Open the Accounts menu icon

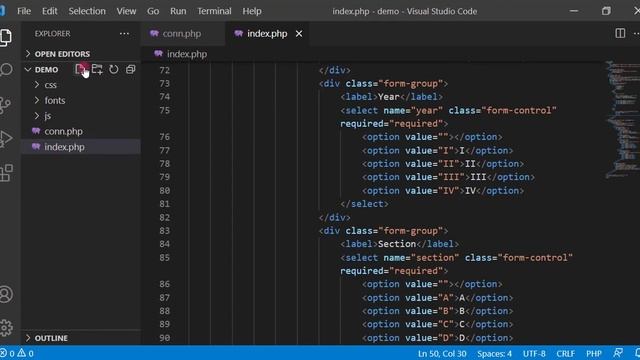[x=6, y=294]
